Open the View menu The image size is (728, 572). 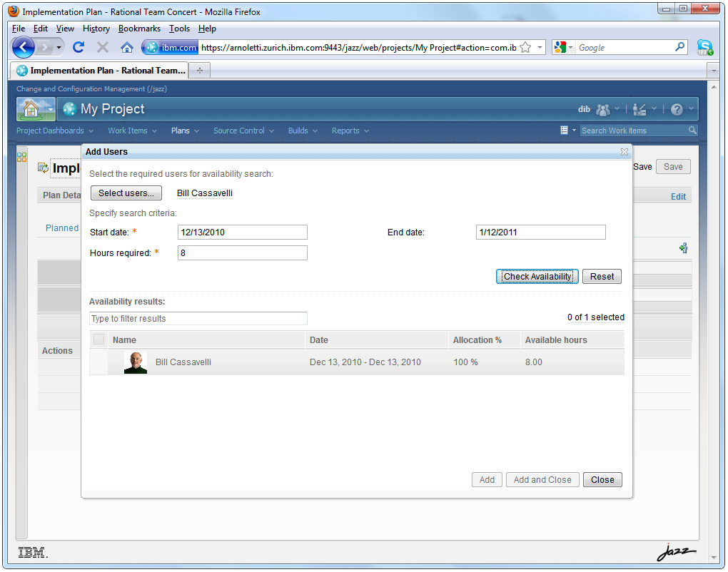[x=65, y=29]
